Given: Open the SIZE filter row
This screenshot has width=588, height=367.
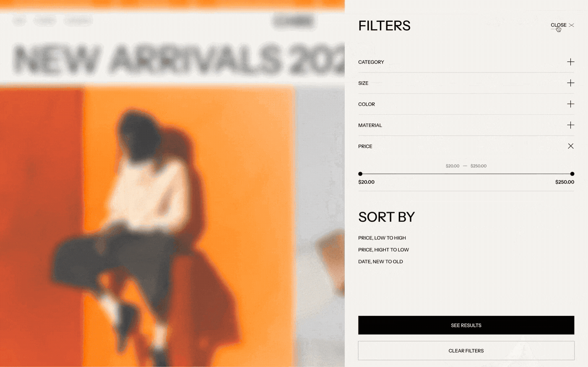Looking at the screenshot, I should click(x=466, y=83).
